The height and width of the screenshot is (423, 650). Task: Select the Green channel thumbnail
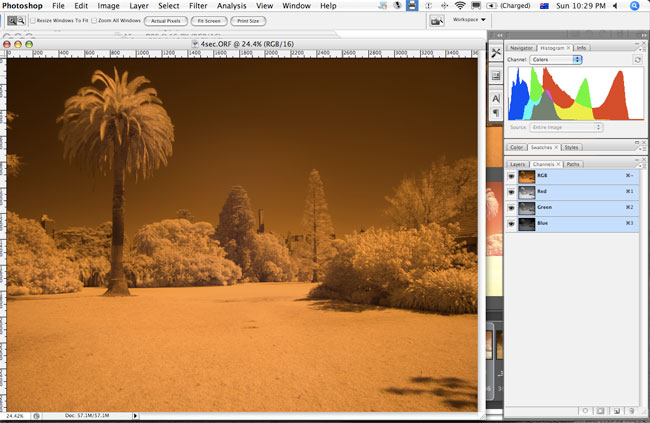[x=529, y=207]
